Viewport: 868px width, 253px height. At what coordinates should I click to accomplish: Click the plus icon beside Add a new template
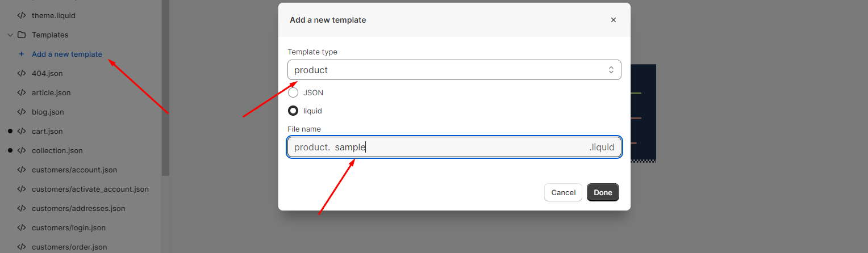click(22, 54)
